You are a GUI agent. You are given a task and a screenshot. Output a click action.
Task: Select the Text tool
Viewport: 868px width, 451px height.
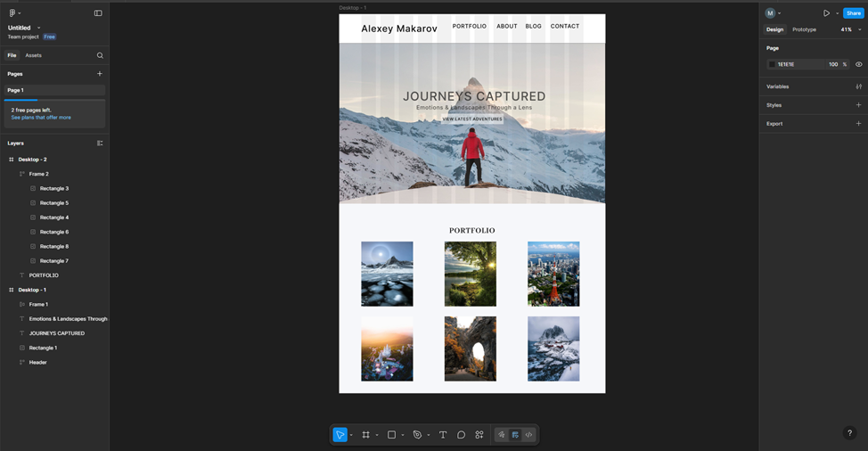click(443, 435)
